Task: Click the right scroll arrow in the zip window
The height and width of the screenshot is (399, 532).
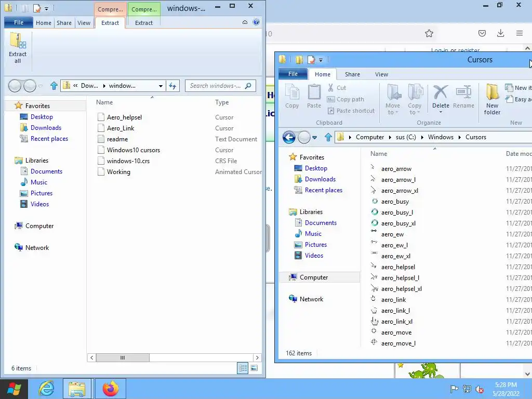Action: (257, 357)
